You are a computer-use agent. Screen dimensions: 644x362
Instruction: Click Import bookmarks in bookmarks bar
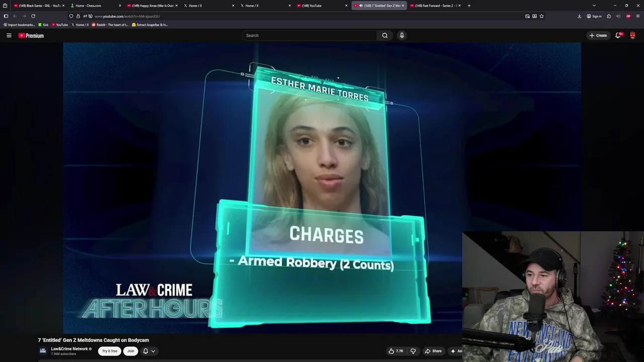point(19,25)
